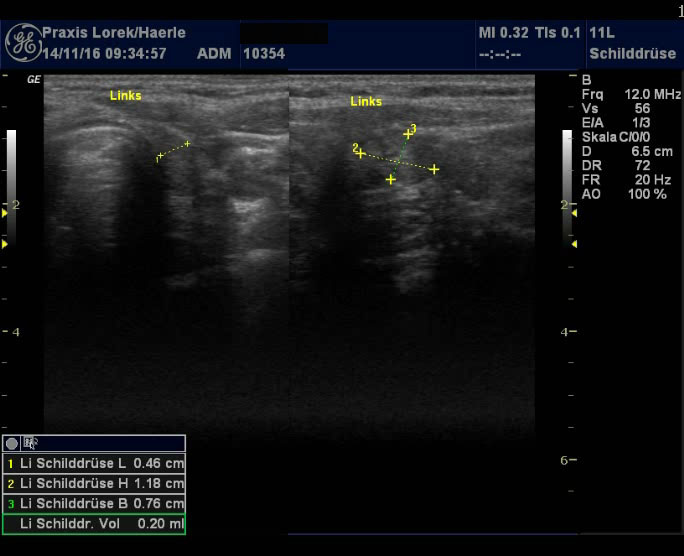Click the 'Links' annotation on right image
The image size is (684, 556).
[366, 102]
